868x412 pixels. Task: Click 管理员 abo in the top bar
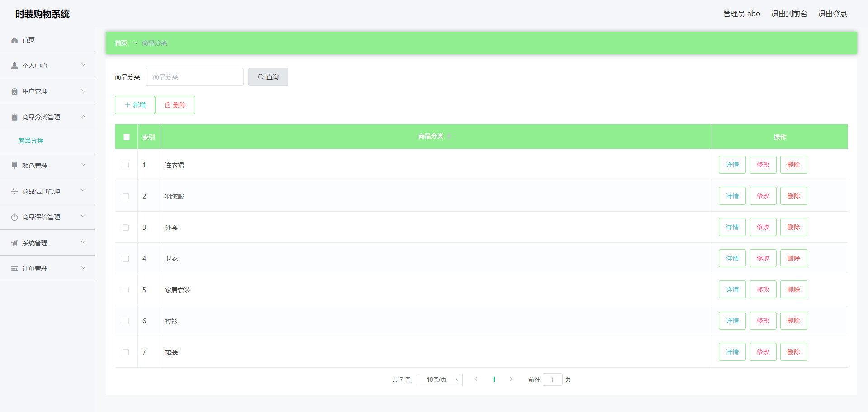point(741,14)
